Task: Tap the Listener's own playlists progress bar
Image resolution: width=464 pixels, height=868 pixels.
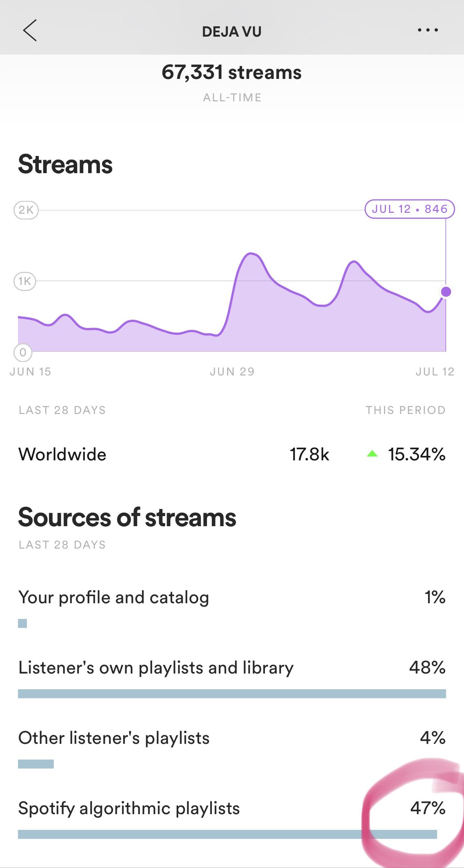Action: [x=232, y=694]
